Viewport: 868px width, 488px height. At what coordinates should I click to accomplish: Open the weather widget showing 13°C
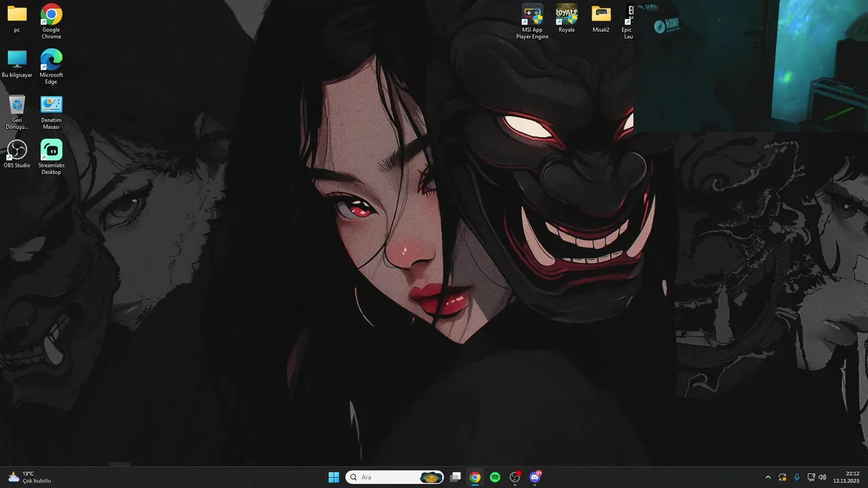[x=29, y=477]
